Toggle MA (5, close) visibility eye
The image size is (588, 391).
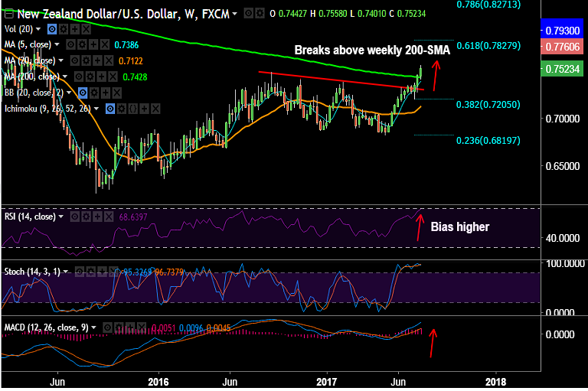(70, 45)
